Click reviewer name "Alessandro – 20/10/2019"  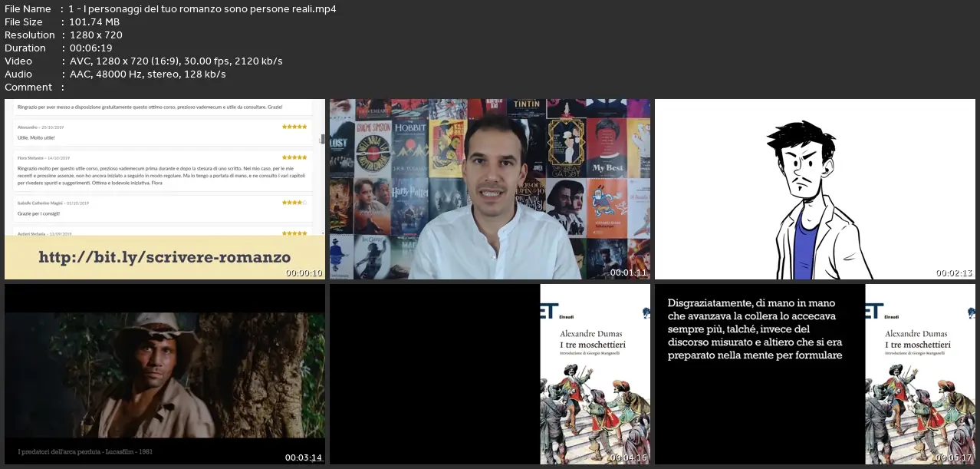39,127
